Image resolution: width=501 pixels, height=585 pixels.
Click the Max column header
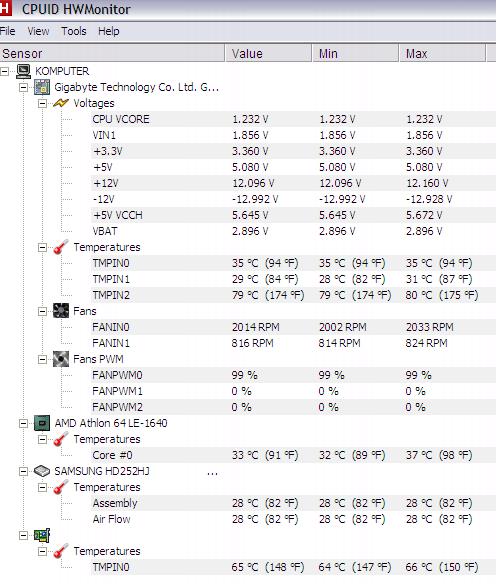(442, 53)
